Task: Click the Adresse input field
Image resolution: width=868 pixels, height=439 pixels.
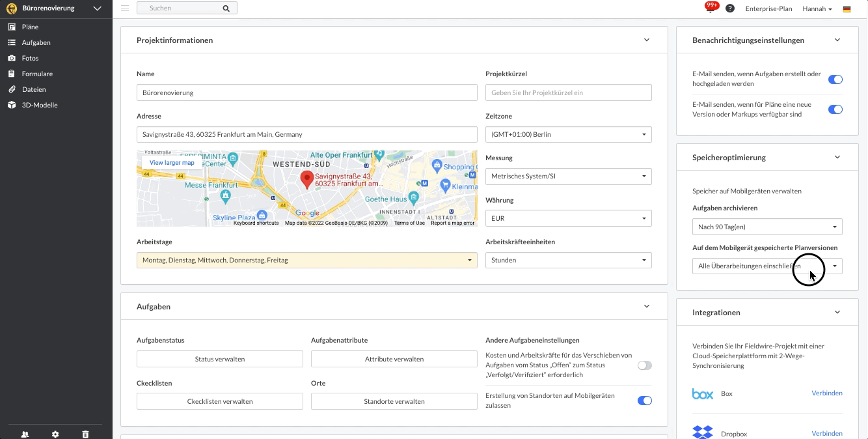Action: pyautogui.click(x=307, y=134)
